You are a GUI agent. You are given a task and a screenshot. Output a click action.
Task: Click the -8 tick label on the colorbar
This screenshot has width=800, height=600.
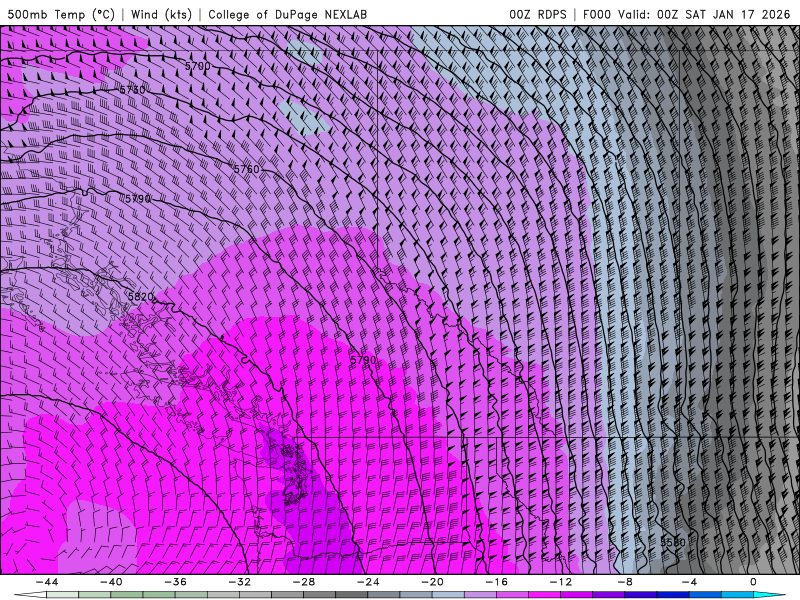tap(626, 582)
